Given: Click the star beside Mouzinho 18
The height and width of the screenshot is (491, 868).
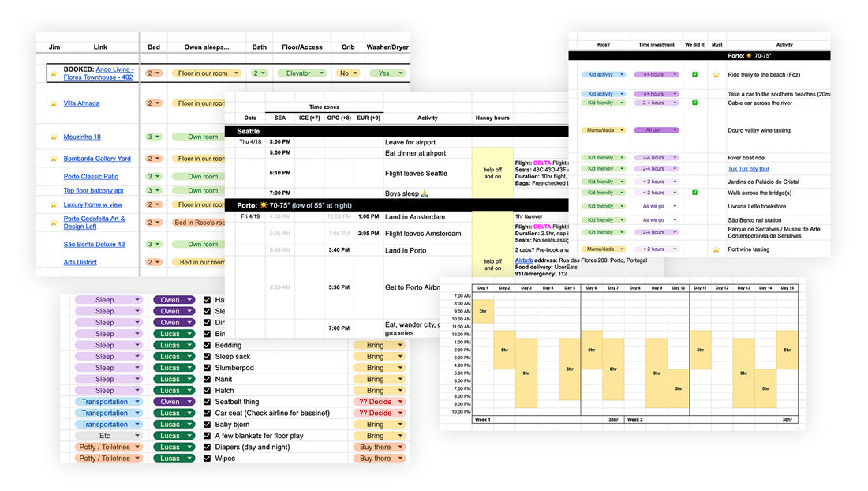Looking at the screenshot, I should coord(54,137).
